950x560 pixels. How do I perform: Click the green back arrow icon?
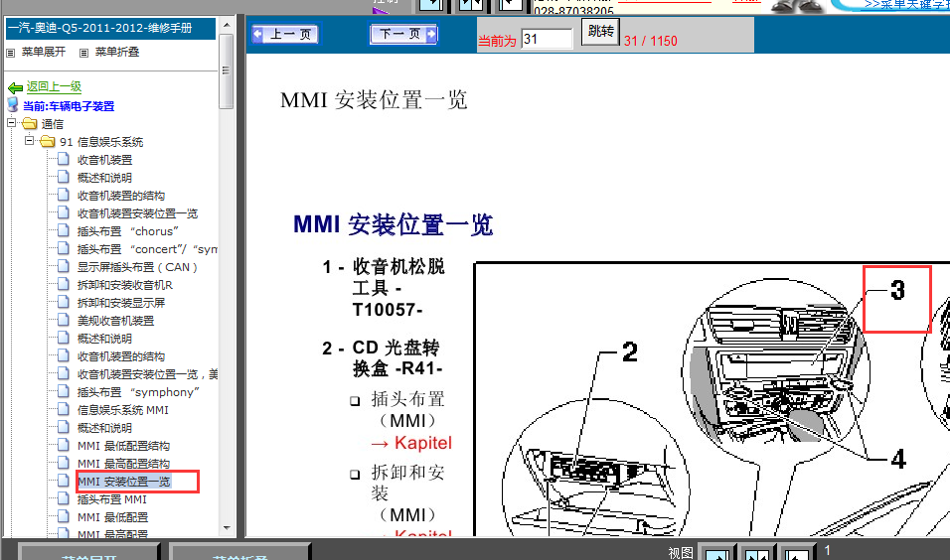[15, 87]
